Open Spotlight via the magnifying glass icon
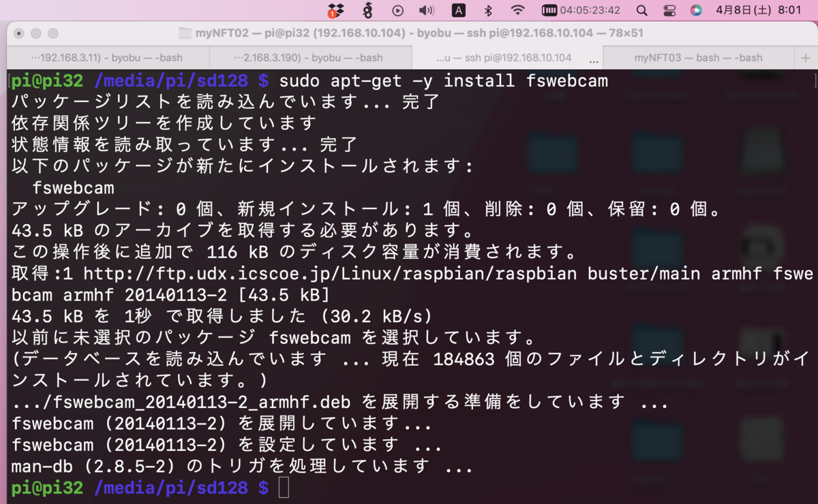The image size is (818, 504). point(643,11)
